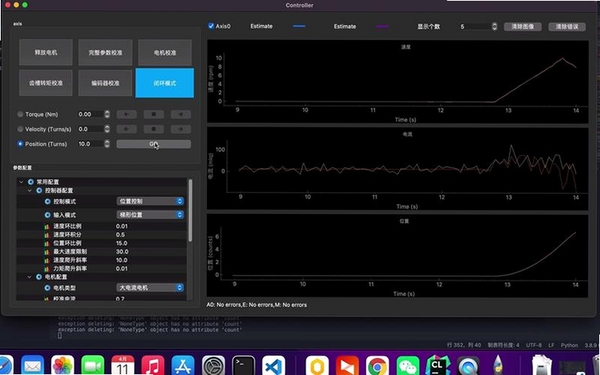Click the Velocity value stepper arrows
Screen dimensions: 600x375
tap(107, 129)
